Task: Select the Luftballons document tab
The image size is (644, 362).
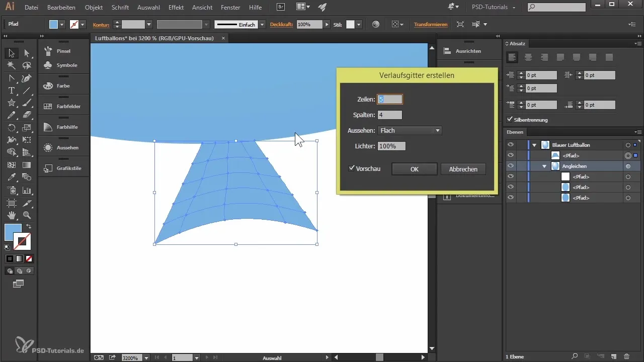Action: [x=154, y=38]
